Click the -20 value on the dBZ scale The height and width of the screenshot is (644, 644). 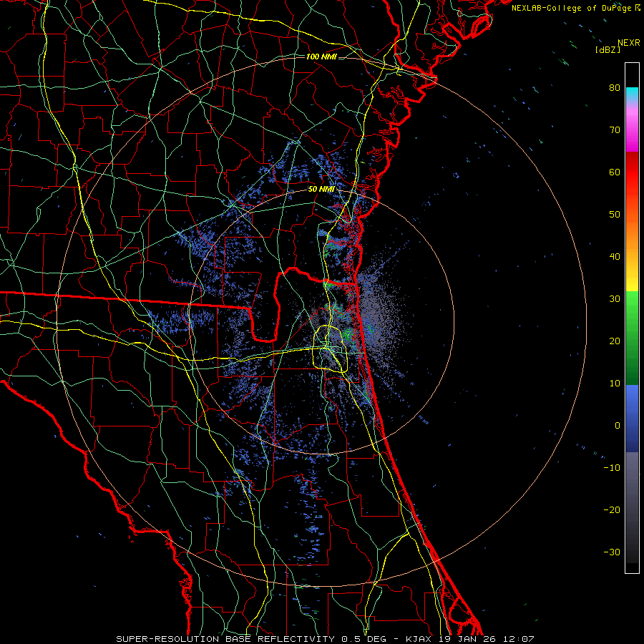[x=612, y=509]
